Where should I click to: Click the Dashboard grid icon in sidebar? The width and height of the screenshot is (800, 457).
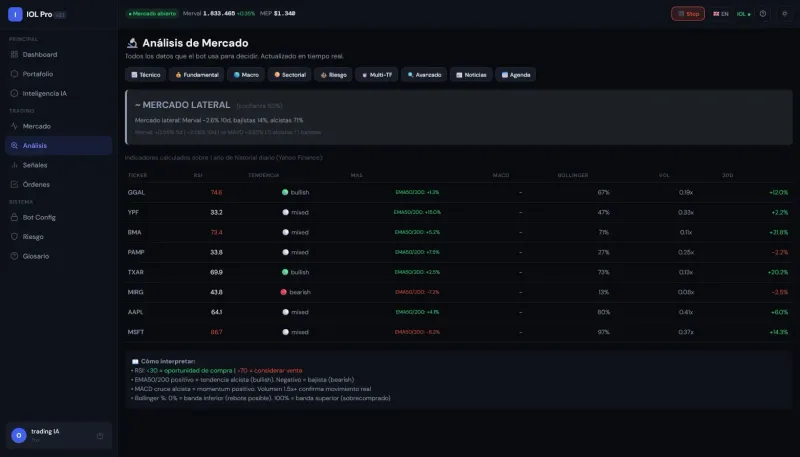[14, 55]
